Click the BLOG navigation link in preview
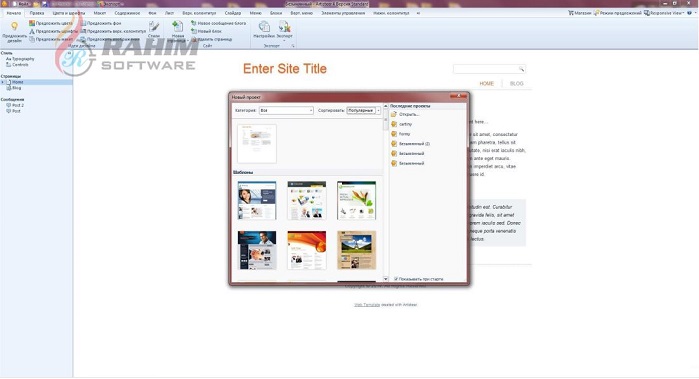699x379 pixels. point(517,83)
